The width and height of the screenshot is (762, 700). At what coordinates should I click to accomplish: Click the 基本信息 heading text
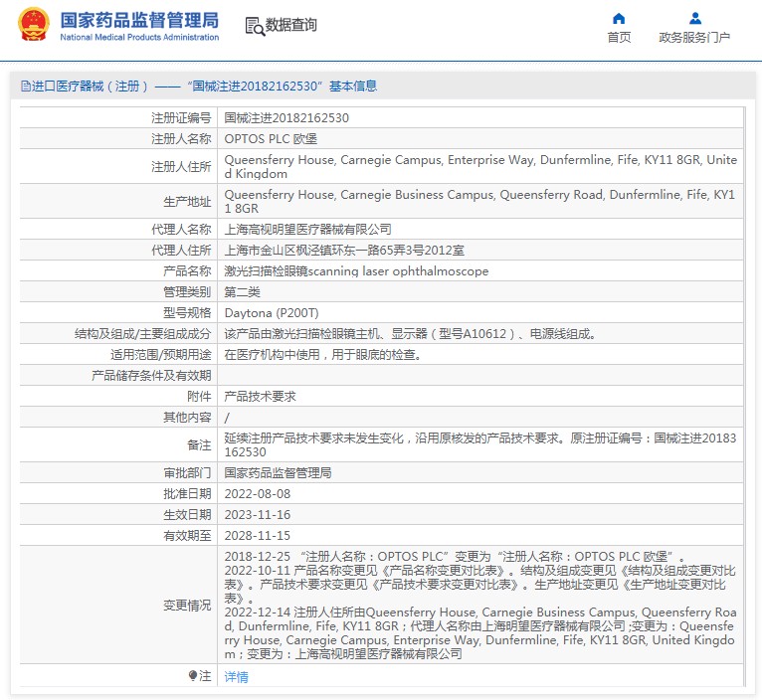pyautogui.click(x=353, y=86)
